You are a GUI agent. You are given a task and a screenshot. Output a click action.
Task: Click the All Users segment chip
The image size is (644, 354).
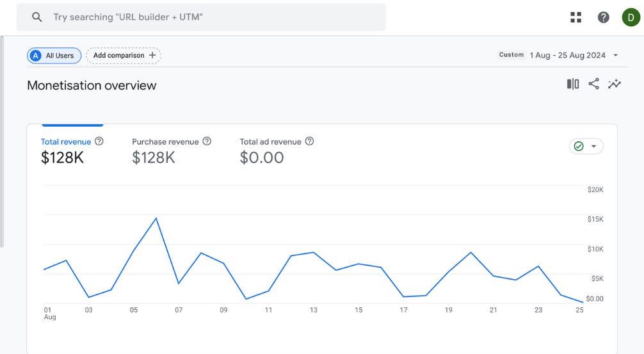click(54, 56)
